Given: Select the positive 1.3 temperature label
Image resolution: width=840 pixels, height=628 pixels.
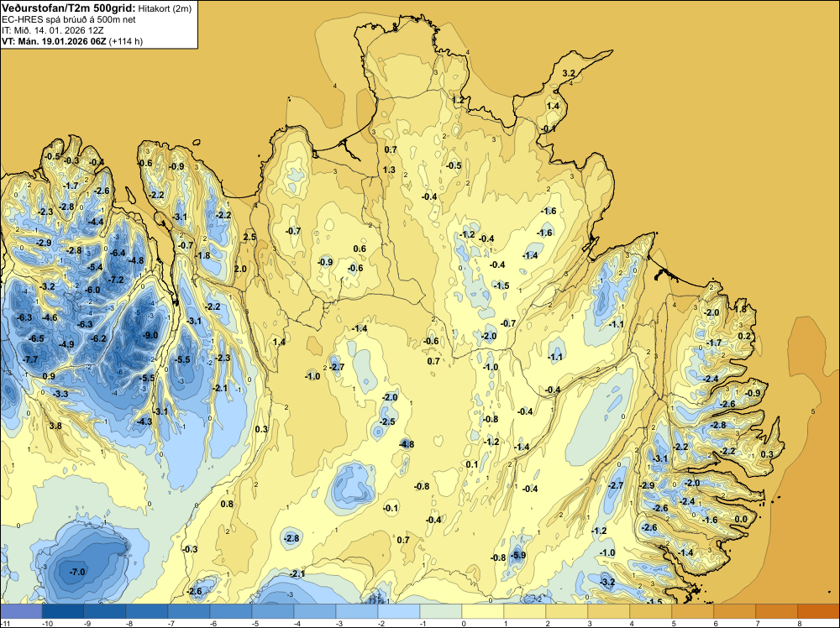Looking at the screenshot, I should 390,170.
